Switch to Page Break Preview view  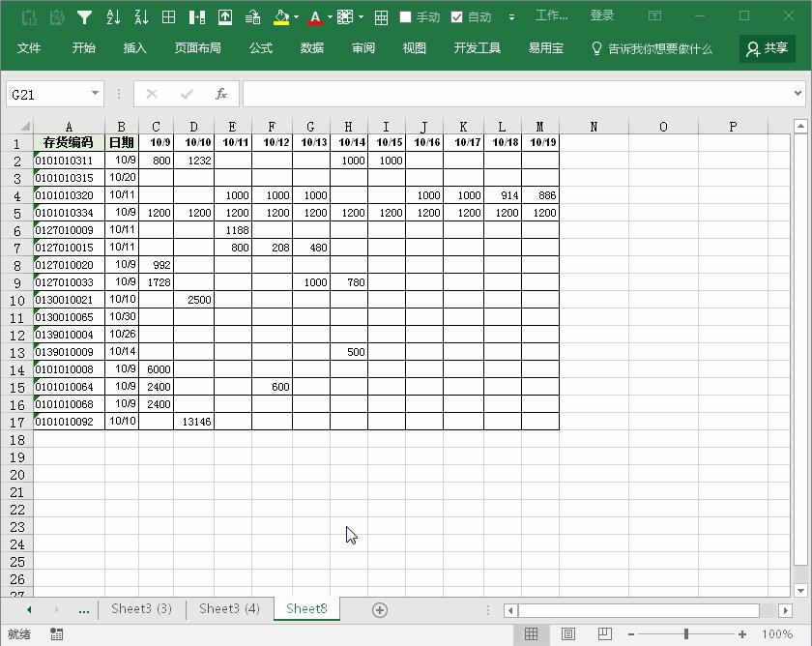pos(604,633)
